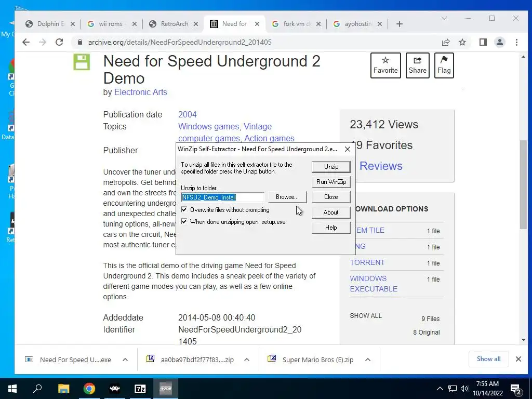The width and height of the screenshot is (532, 399).
Task: Click the address bar URL
Action: [x=180, y=42]
